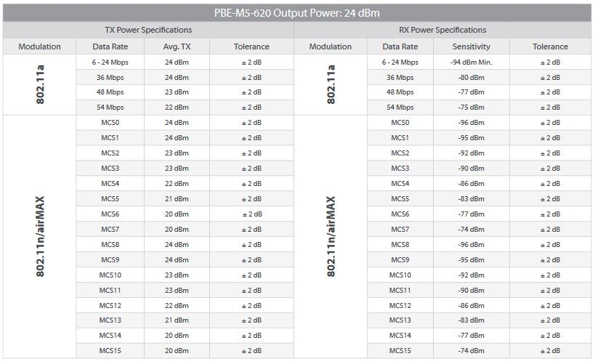603x364 pixels.
Task: Select '23 dBm' in the TX 48 Mbps row
Action: pos(177,92)
